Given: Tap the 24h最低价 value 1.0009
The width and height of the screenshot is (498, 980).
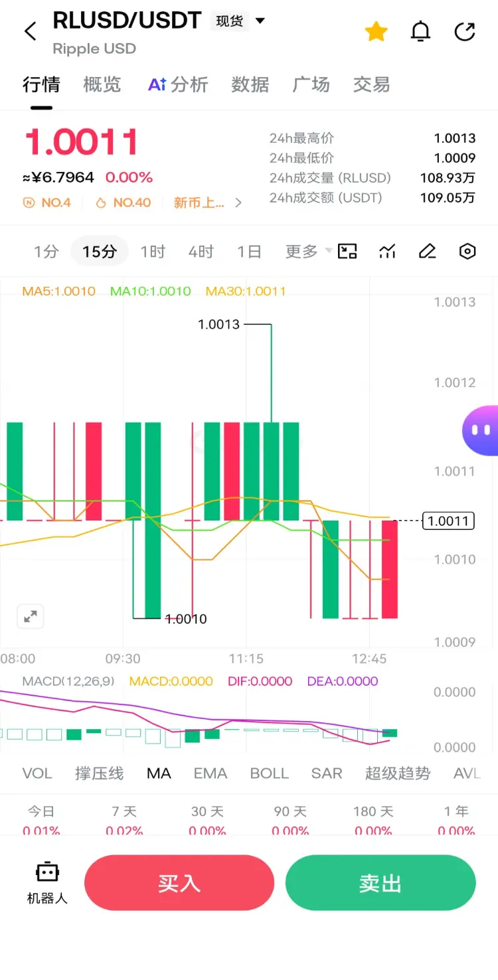Looking at the screenshot, I should [455, 158].
